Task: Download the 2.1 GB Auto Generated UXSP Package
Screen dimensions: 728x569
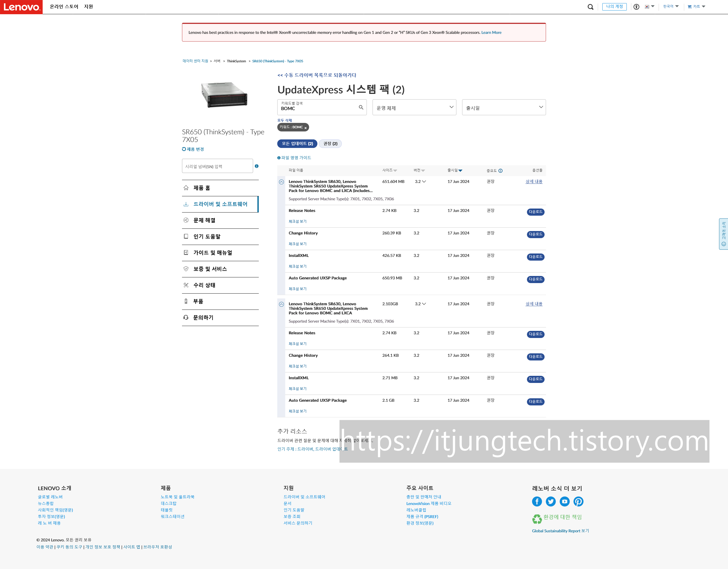Action: pyautogui.click(x=535, y=402)
